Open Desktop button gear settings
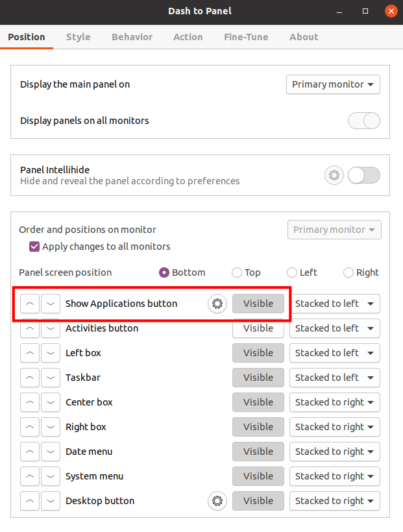This screenshot has height=532, width=403. click(x=217, y=501)
